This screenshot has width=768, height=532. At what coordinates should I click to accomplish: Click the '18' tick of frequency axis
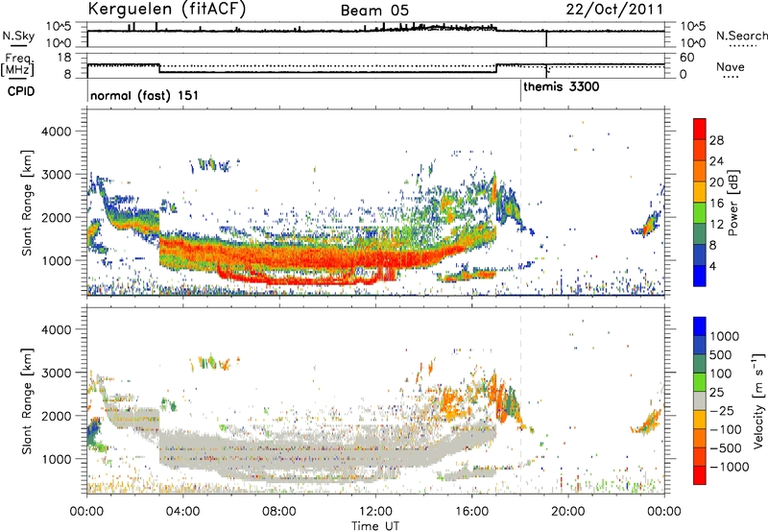64,58
